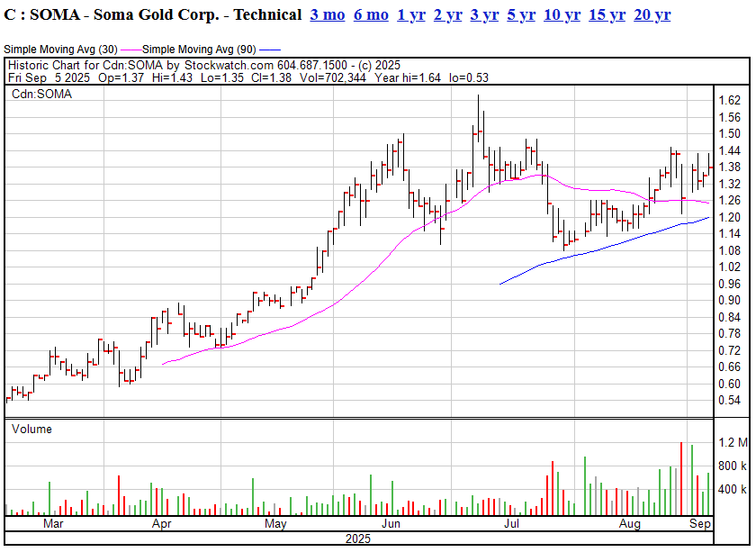This screenshot has width=756, height=552.
Task: Click the 0.60 price axis label
Action: (730, 384)
